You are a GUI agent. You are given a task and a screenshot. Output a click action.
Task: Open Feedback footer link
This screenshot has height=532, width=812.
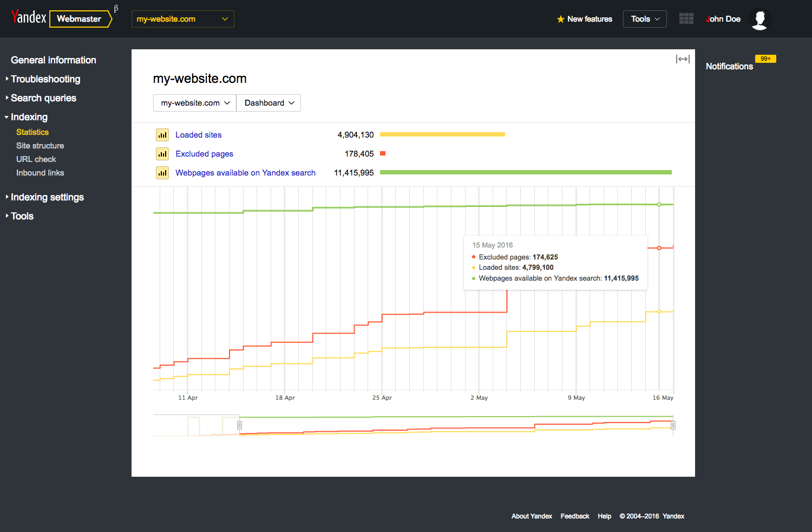575,516
